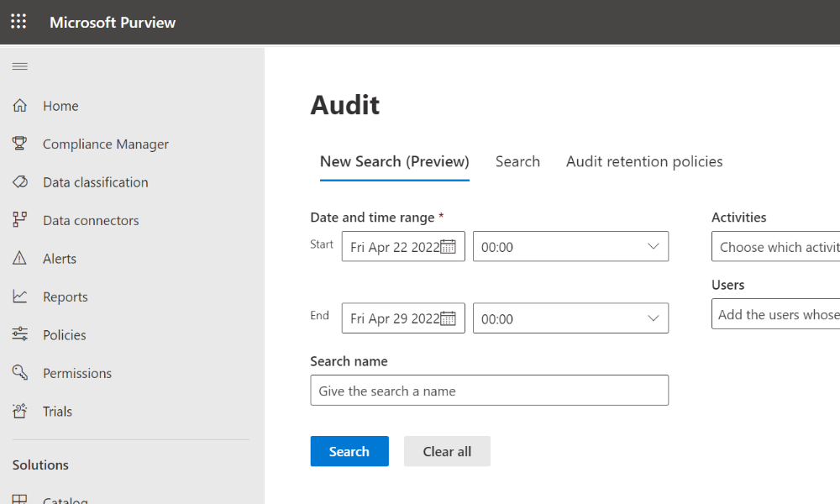Switch to the Search tab
The width and height of the screenshot is (840, 504).
(x=517, y=161)
